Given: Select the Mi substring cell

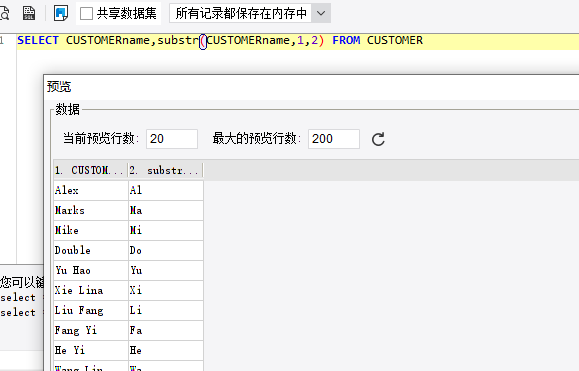Looking at the screenshot, I should [166, 230].
